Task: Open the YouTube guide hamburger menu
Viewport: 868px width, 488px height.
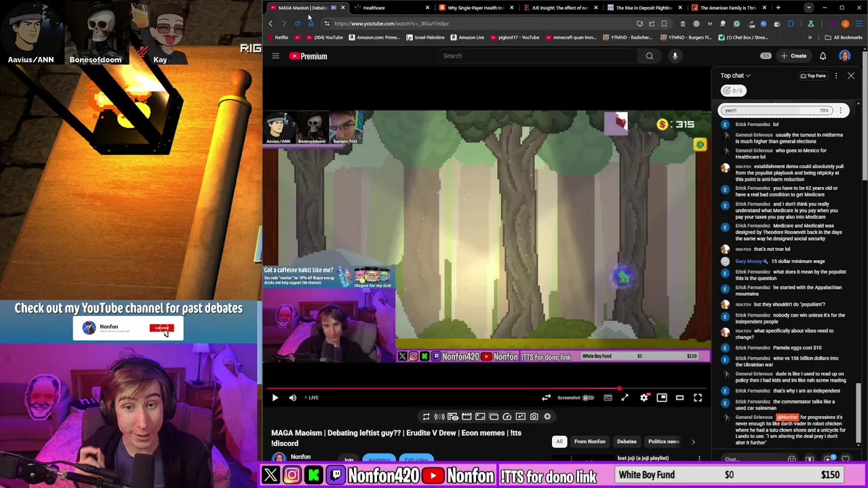Action: point(275,56)
